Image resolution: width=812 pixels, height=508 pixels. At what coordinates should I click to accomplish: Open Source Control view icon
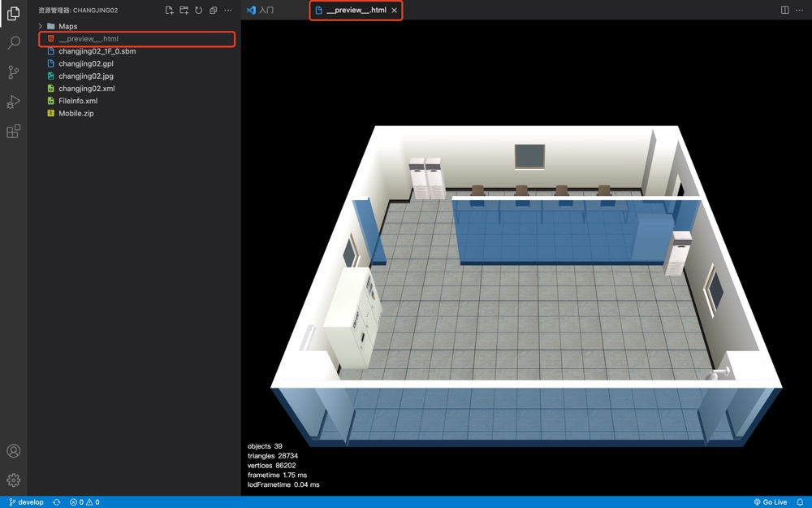point(14,72)
